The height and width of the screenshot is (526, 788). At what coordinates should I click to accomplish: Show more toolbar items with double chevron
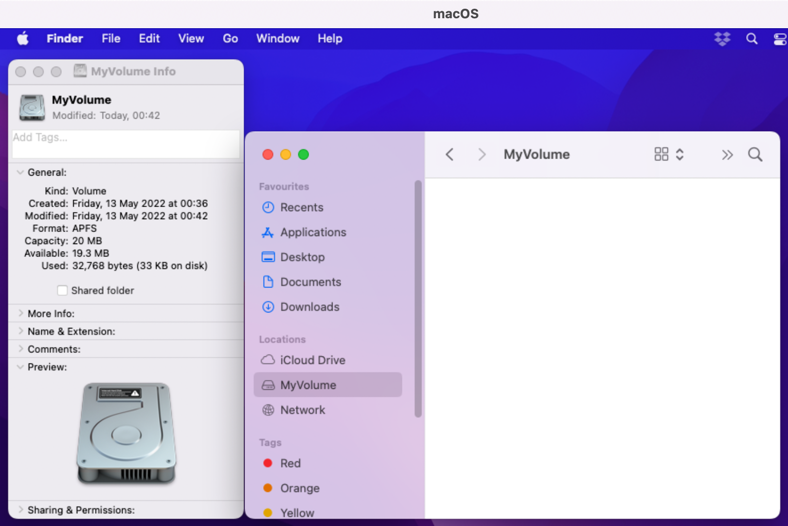[727, 155]
